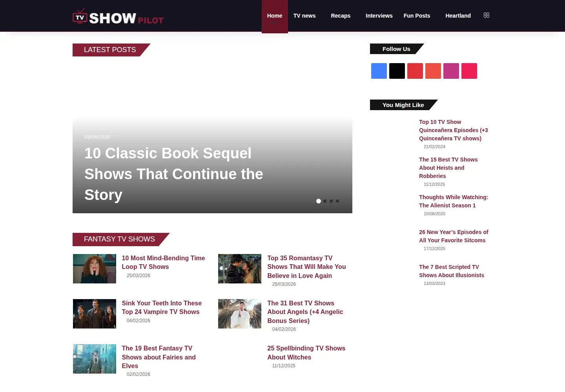Open 25 Spellbinding TV Shows About Witches
Viewport: 565px width, 392px height.
[x=306, y=352]
